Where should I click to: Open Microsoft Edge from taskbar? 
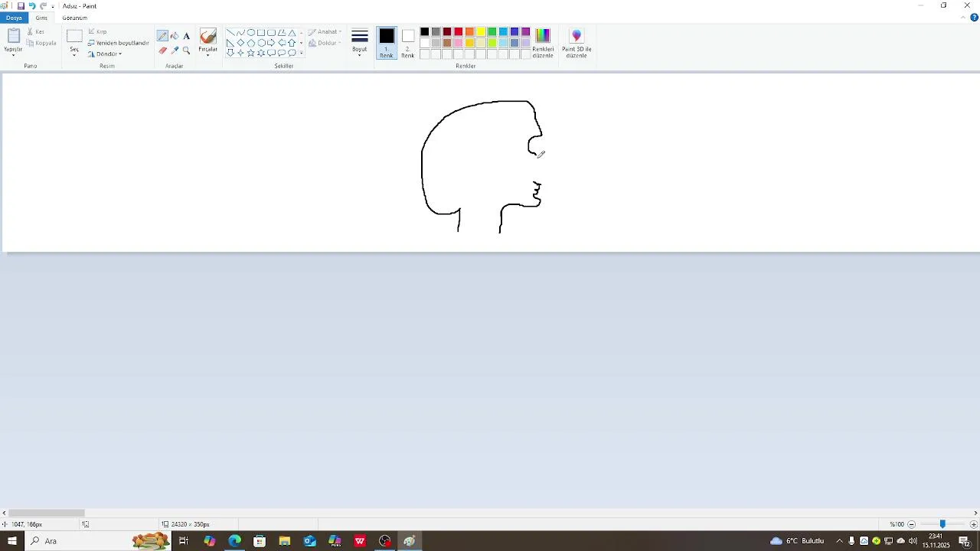pos(234,541)
